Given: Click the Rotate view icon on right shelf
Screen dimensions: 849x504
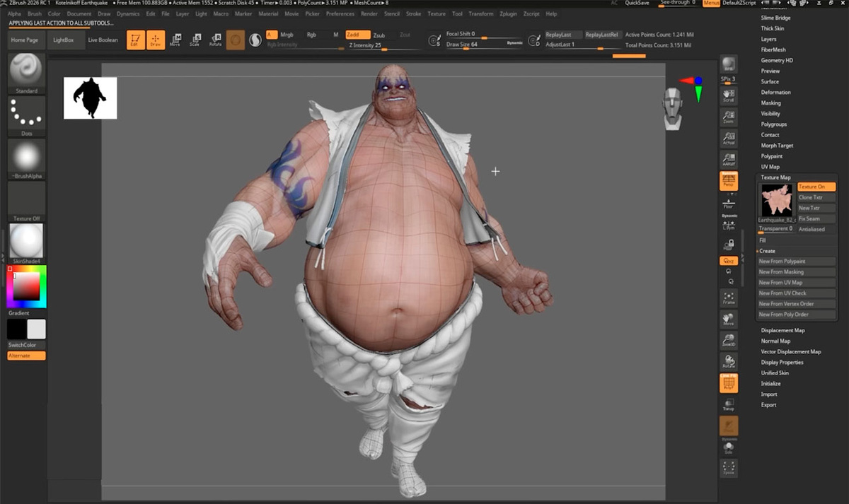Looking at the screenshot, I should tap(729, 361).
